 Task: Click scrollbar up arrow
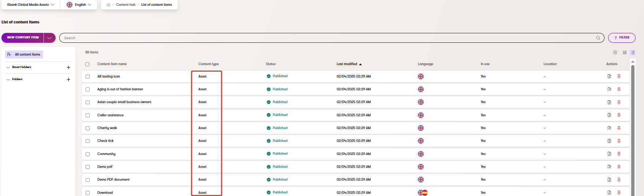point(633,62)
